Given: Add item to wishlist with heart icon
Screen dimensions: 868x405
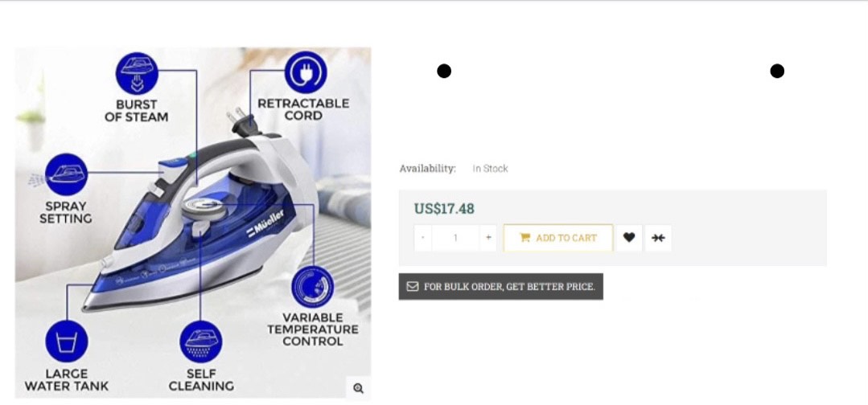Looking at the screenshot, I should pos(629,238).
